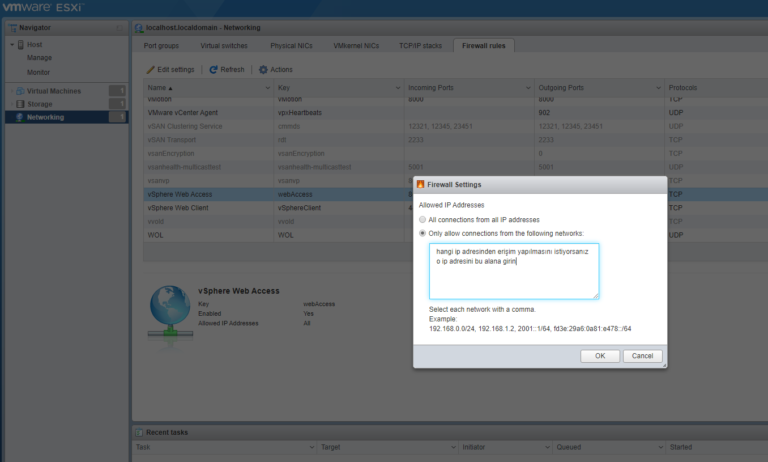This screenshot has width=768, height=462.
Task: Switch to VMkernel NICs tab
Action: click(356, 46)
